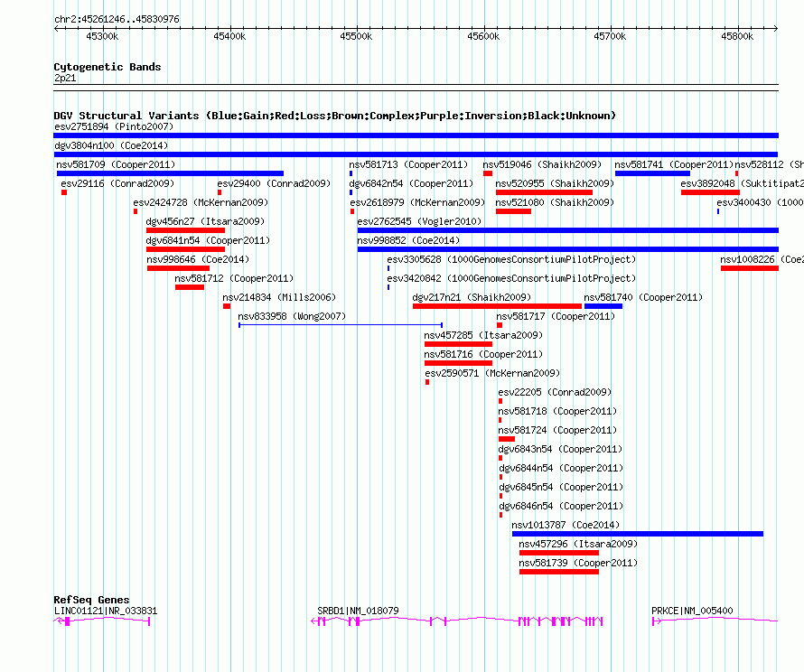Screen dimensions: 804x672
Task: Open the esv29116 (Conrad2009) variant label
Action: [x=117, y=183]
